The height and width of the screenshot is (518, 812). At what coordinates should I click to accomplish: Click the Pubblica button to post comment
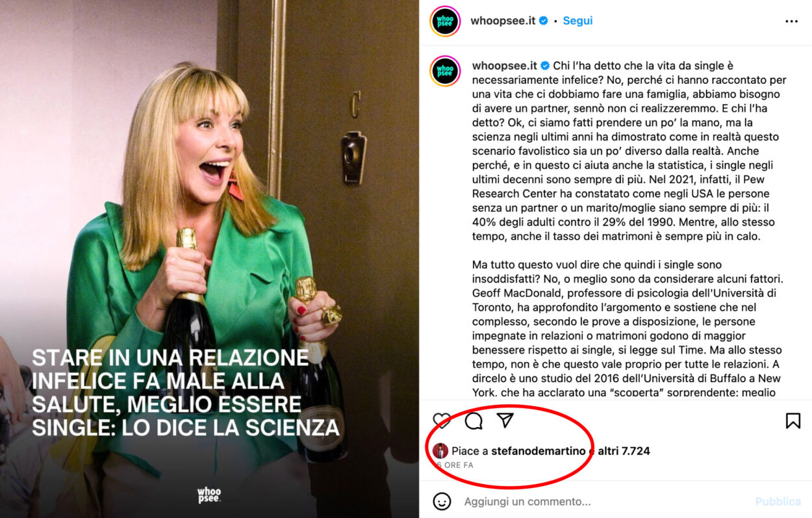(778, 502)
